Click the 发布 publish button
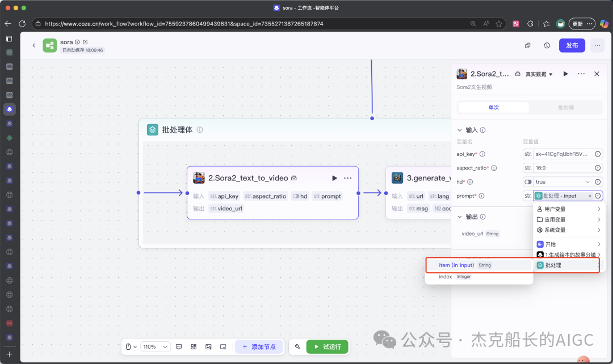613x364 pixels. (572, 45)
